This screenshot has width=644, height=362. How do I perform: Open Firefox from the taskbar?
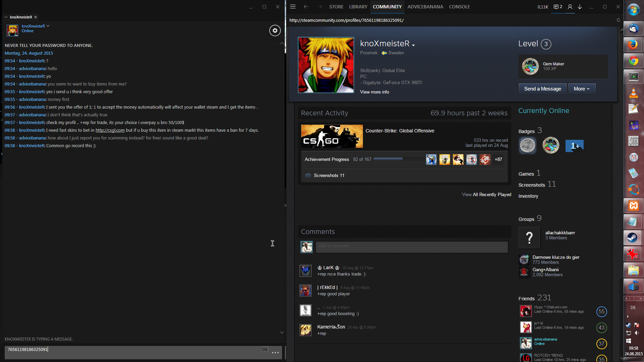(x=633, y=45)
